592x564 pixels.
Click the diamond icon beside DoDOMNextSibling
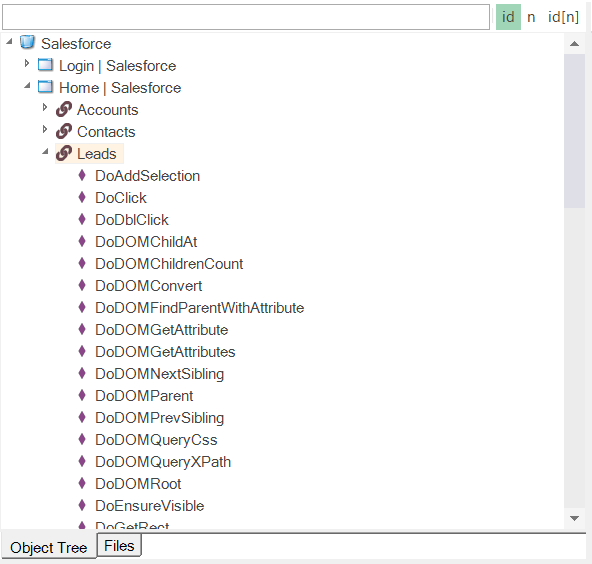click(82, 373)
